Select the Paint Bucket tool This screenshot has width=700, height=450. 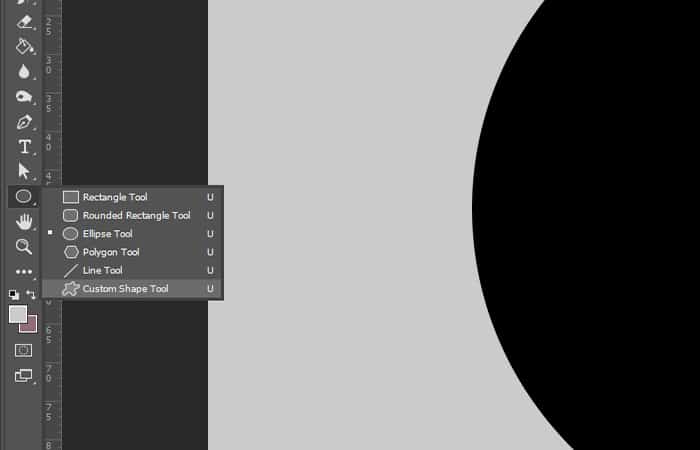point(24,46)
